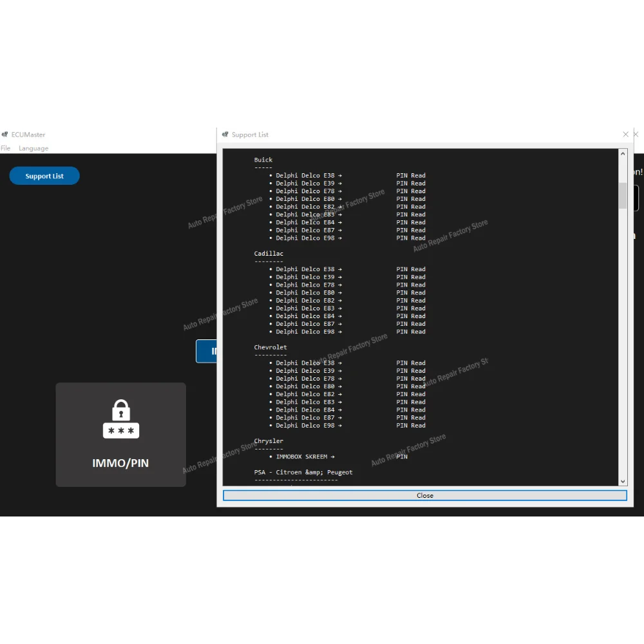The width and height of the screenshot is (644, 644).
Task: Click Delphi Delco E38 under Chevrolet
Action: pyautogui.click(x=305, y=363)
